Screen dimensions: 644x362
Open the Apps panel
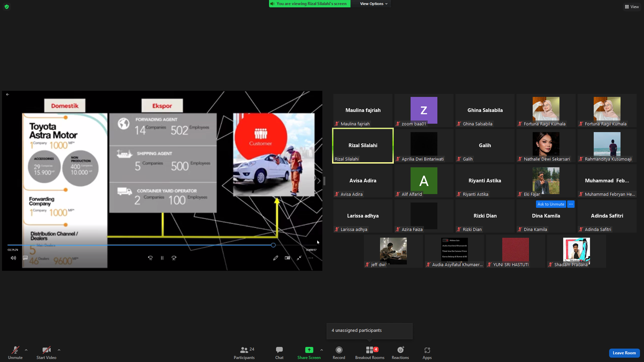pos(427,353)
